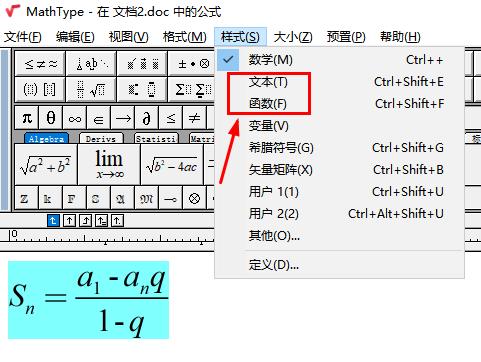Open the 文件(F) menu
Screen dimensions: 481x362
coord(23,37)
